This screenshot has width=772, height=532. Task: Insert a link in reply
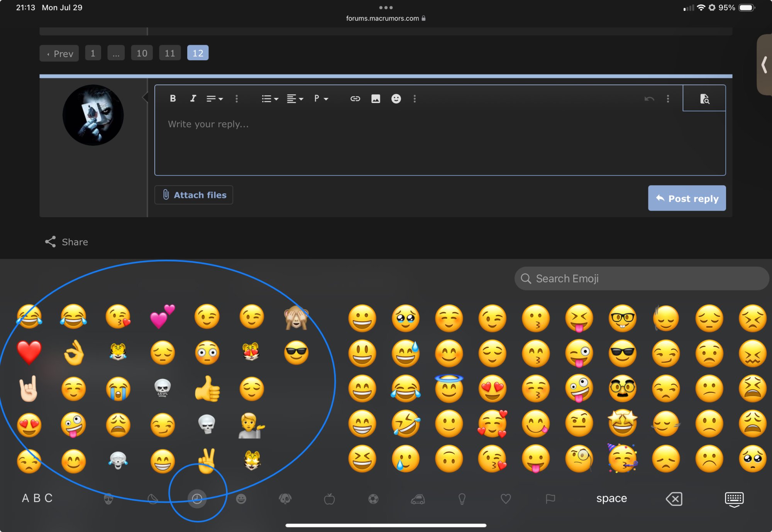click(x=355, y=99)
